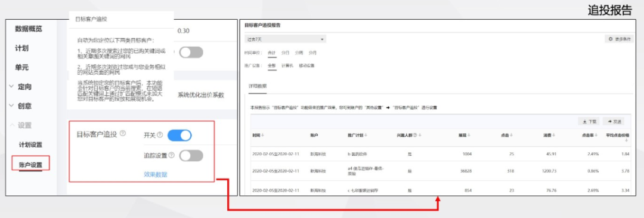Select 分日 time unit
Screen dimensions: 644x218
[285, 53]
